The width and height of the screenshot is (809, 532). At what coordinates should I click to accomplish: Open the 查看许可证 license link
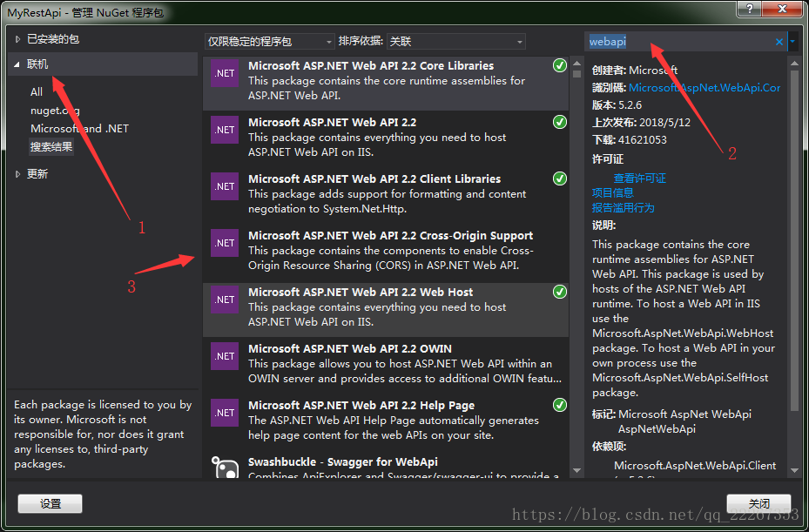(639, 178)
